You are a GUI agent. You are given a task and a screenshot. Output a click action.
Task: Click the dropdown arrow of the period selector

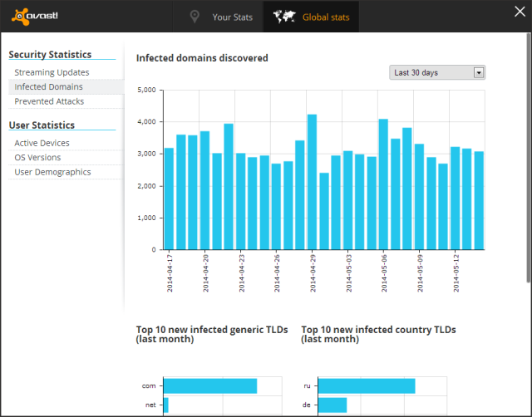pos(479,73)
